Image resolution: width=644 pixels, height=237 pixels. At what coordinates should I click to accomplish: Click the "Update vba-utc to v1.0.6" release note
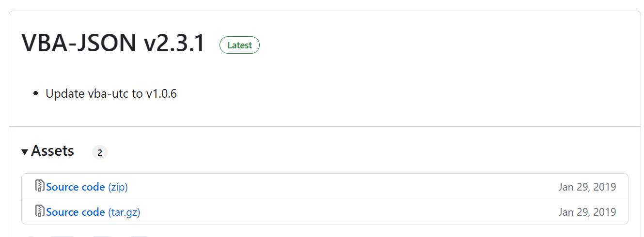tap(111, 93)
